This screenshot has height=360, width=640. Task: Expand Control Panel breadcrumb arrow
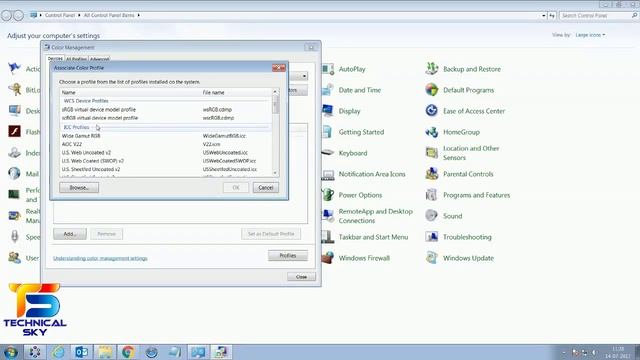tap(79, 15)
